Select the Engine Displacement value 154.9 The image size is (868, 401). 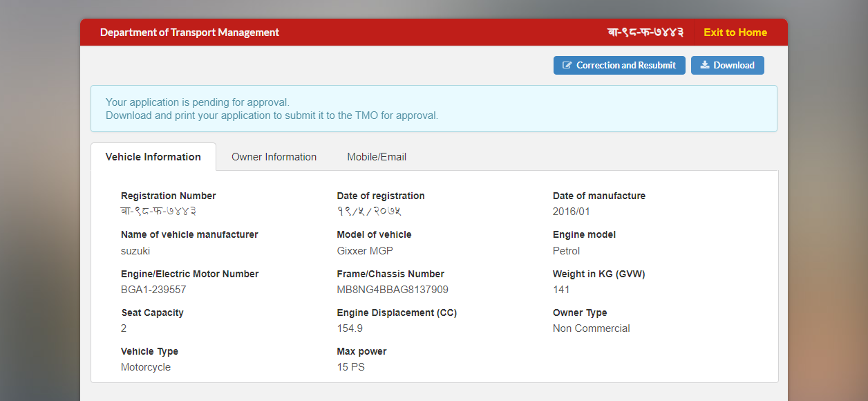348,328
